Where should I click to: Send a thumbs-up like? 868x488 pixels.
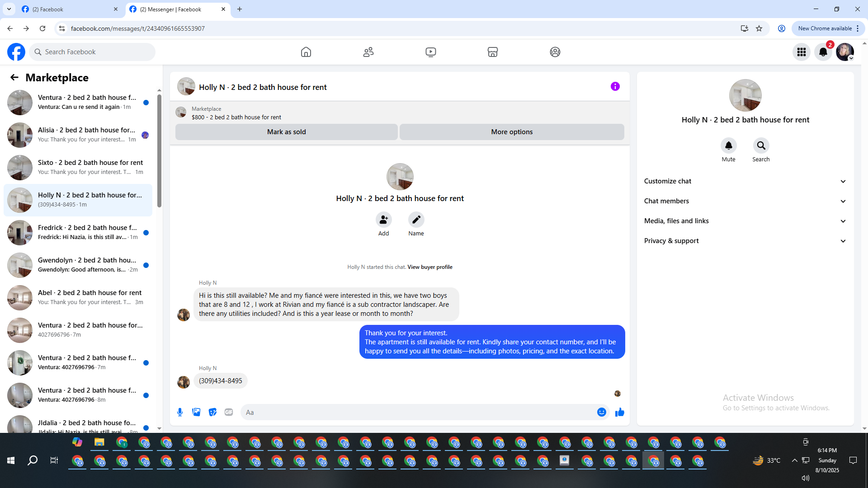[x=619, y=412]
